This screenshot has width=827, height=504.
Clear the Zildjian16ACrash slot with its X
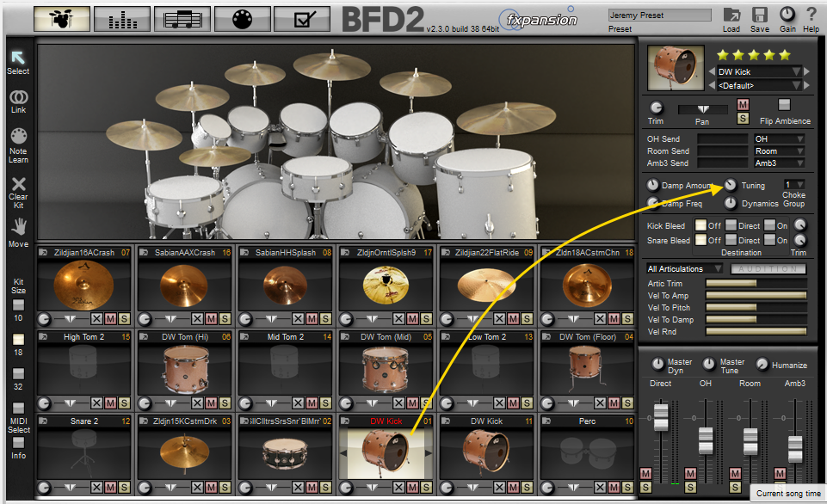[96, 318]
